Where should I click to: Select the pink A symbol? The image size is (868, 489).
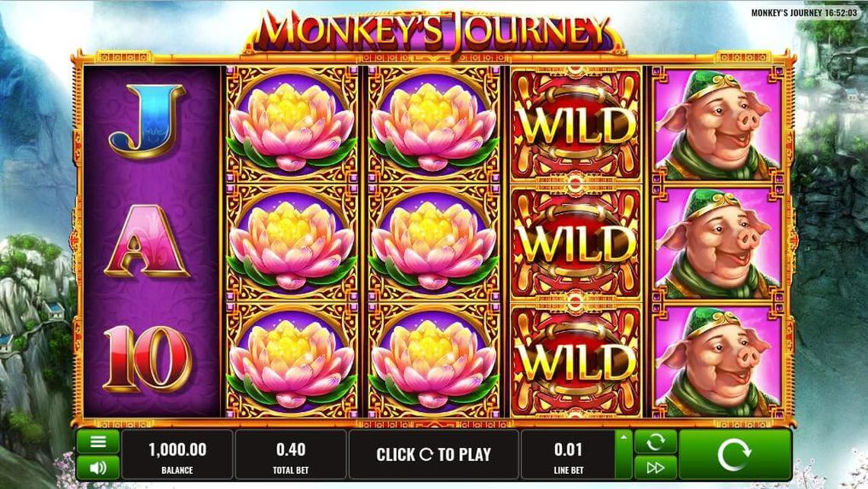(x=147, y=241)
